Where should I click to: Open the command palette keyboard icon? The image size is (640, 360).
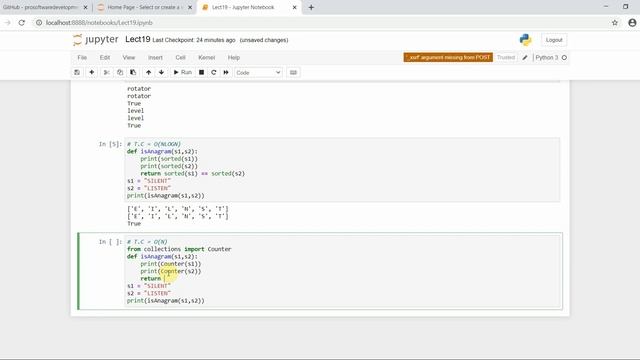point(293,72)
